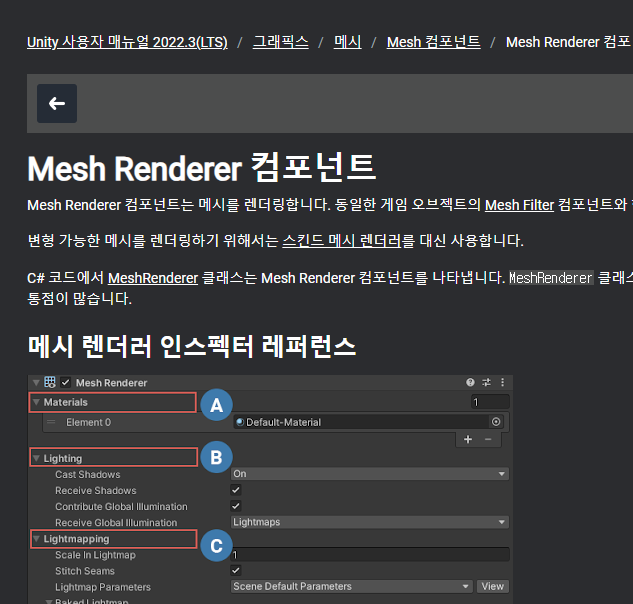Open Lightmap Parameters dropdown

(x=352, y=587)
